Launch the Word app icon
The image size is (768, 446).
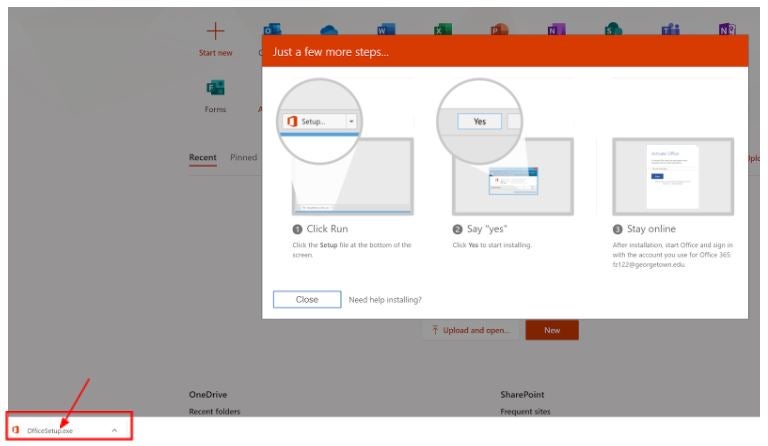coord(386,29)
